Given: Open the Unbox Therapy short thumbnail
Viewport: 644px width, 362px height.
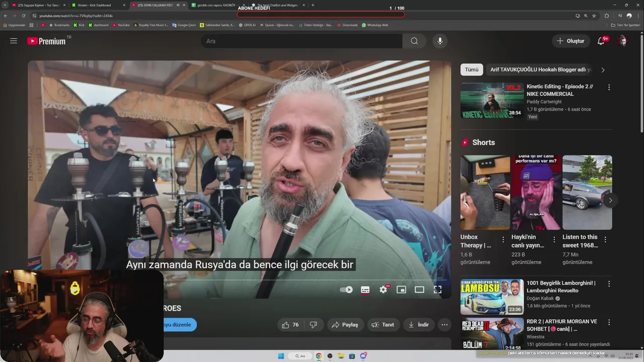Looking at the screenshot, I should tap(485, 193).
